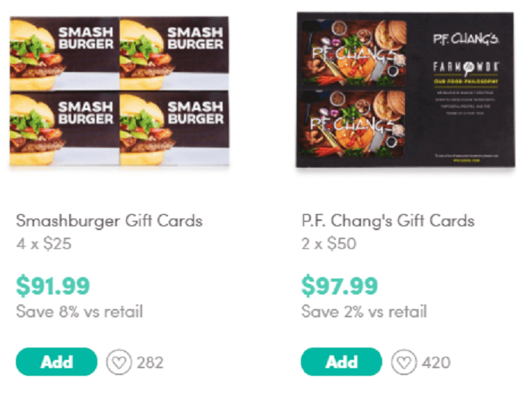Click the top-right Smashburger card image
This screenshot has height=394, width=532.
(174, 54)
